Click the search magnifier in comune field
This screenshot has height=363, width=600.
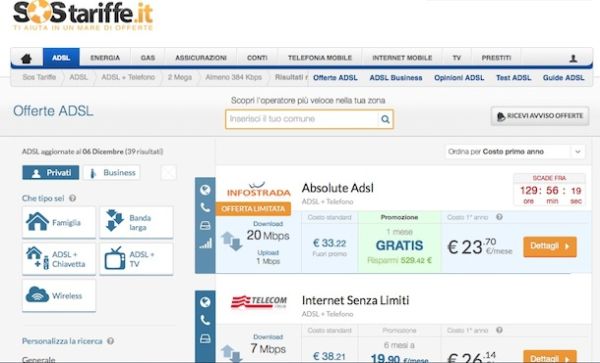(x=385, y=119)
